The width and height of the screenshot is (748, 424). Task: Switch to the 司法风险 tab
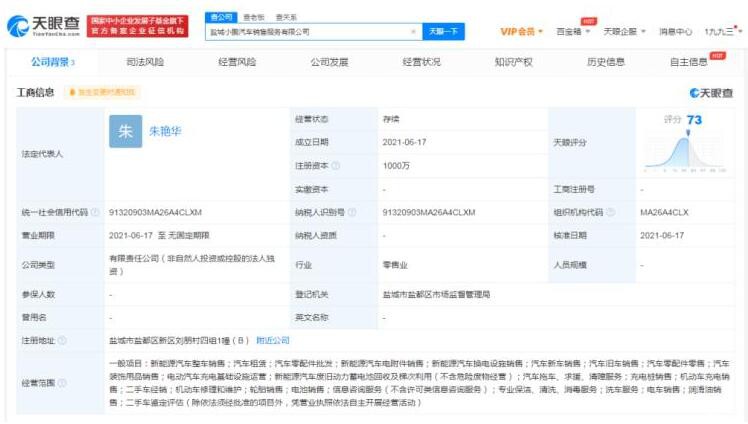pos(145,62)
